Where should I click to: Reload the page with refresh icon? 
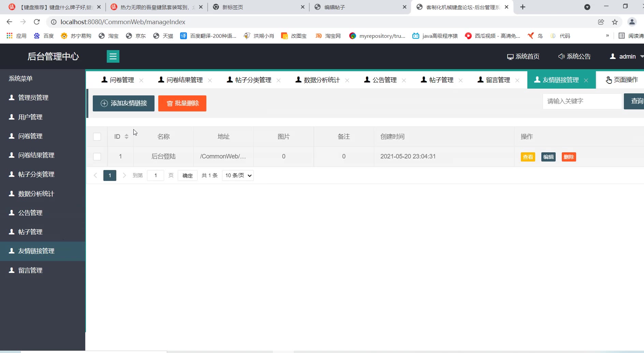click(x=37, y=22)
